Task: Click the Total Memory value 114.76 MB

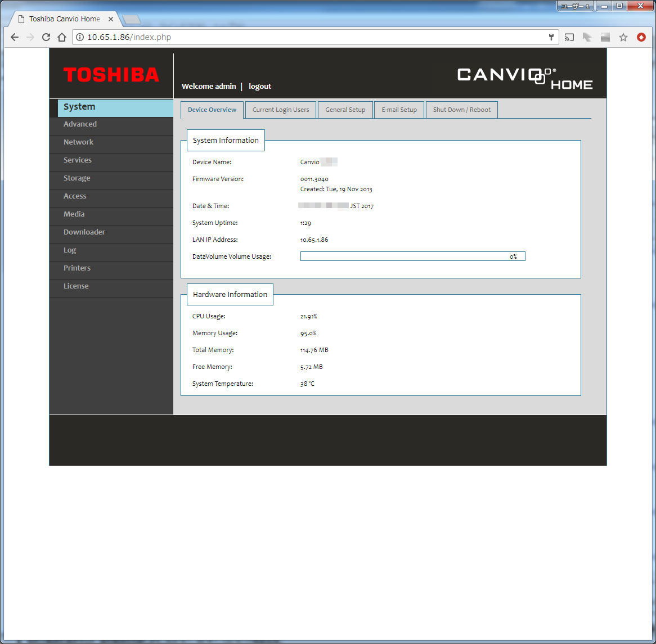Action: pyautogui.click(x=314, y=350)
